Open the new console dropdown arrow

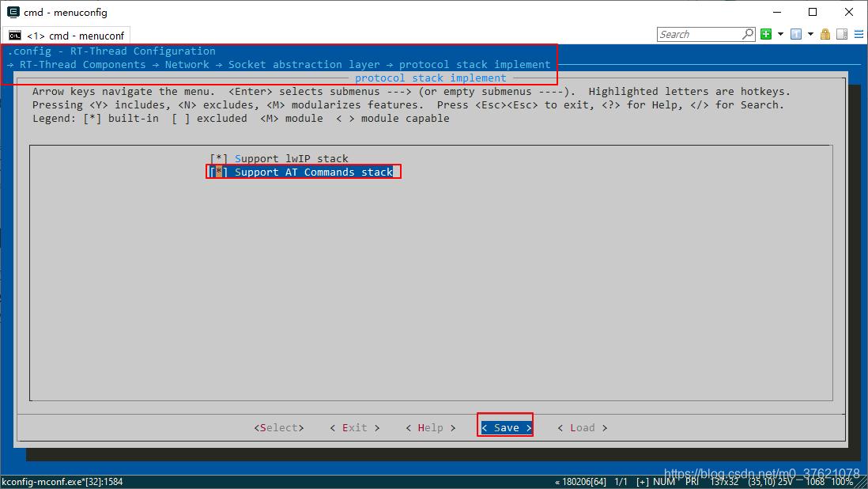click(780, 34)
